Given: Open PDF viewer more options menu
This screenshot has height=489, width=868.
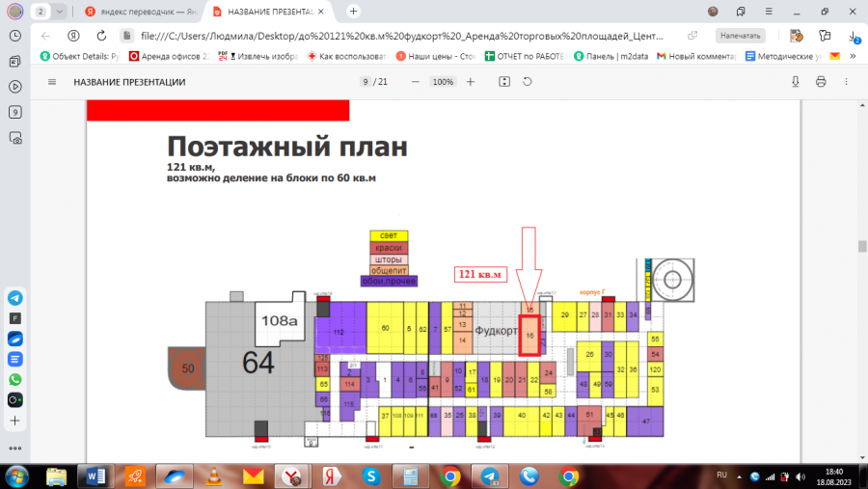Looking at the screenshot, I should (846, 82).
